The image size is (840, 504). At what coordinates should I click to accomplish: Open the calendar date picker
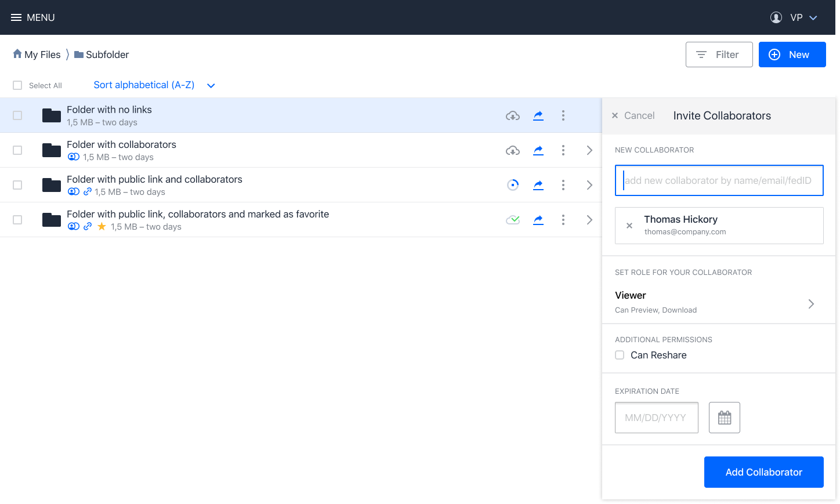click(x=725, y=418)
